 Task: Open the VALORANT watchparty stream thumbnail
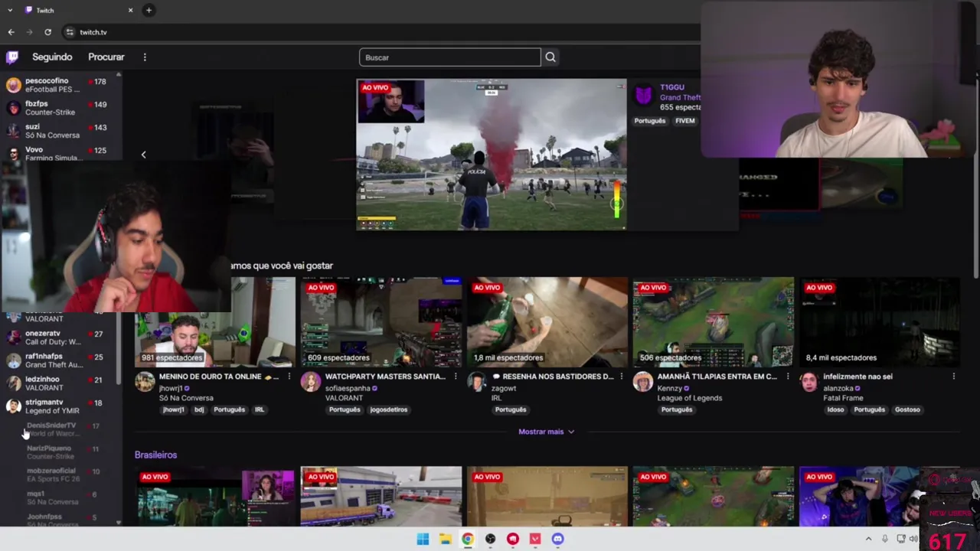pos(381,322)
